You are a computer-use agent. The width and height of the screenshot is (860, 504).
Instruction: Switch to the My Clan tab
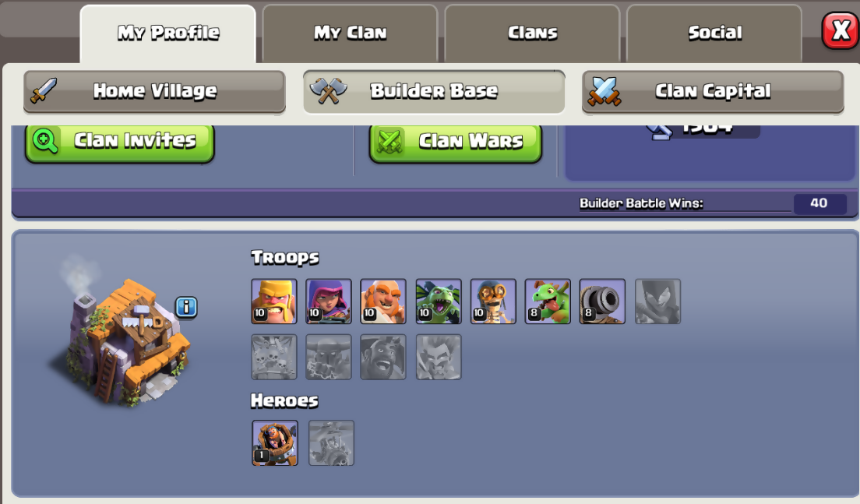[x=350, y=33]
